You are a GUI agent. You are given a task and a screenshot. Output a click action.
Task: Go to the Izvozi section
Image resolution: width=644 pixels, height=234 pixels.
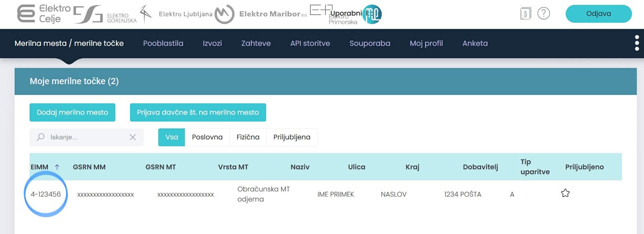pyautogui.click(x=212, y=43)
